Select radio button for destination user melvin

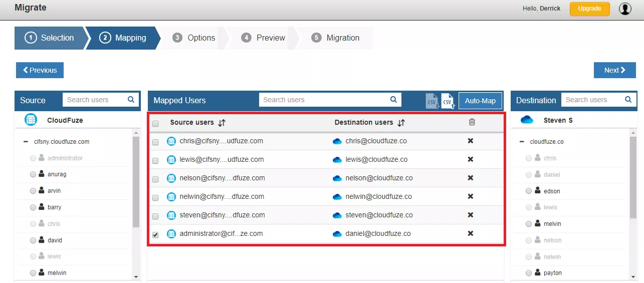tap(529, 224)
